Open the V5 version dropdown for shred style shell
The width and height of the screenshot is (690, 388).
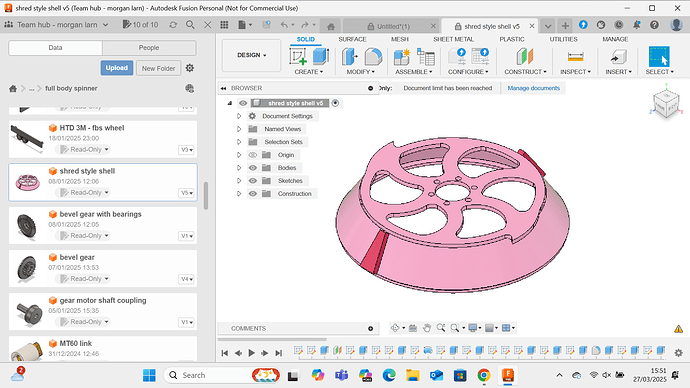click(187, 193)
